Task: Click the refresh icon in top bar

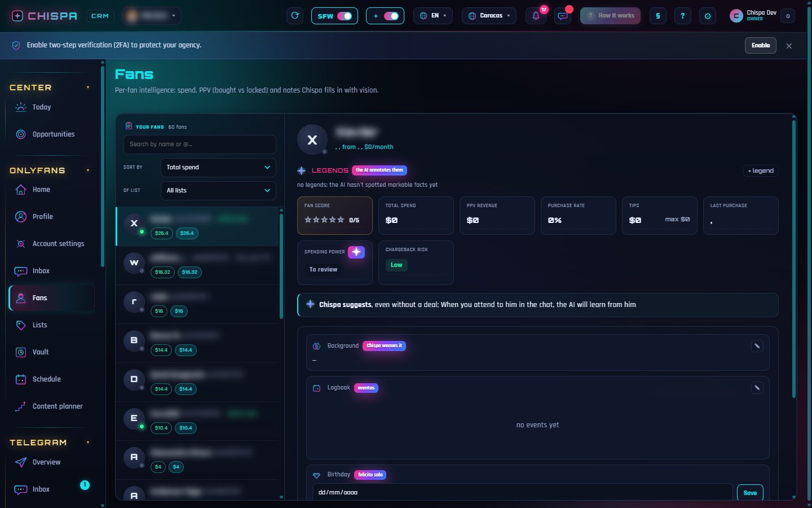Action: point(295,16)
